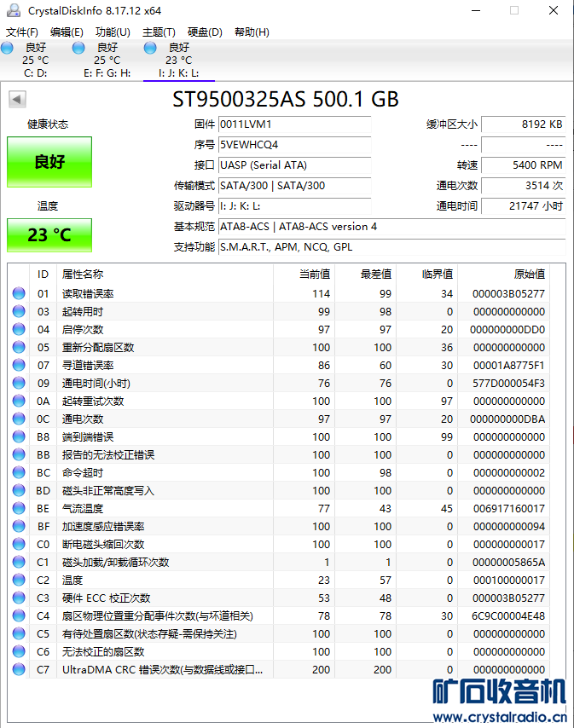Viewport: 574px width, 728px height.
Task: Click the power-on hours value 21747 小时
Action: (524, 206)
